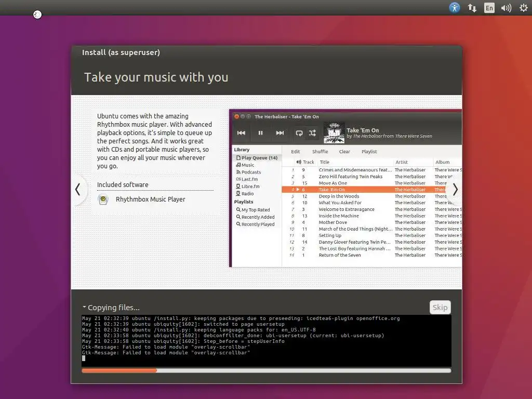This screenshot has height=399, width=532.
Task: Select Play Queue (14) in the Library sidebar
Action: 257,158
